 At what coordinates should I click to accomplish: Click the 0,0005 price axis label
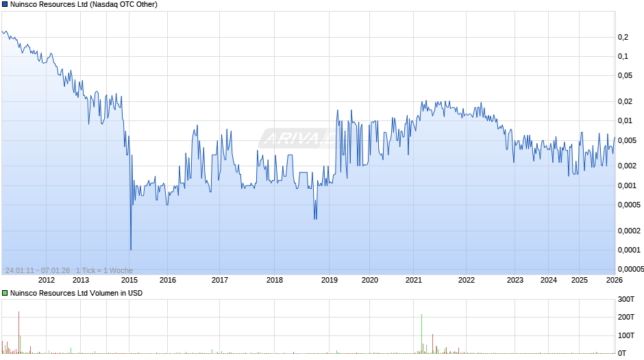629,205
